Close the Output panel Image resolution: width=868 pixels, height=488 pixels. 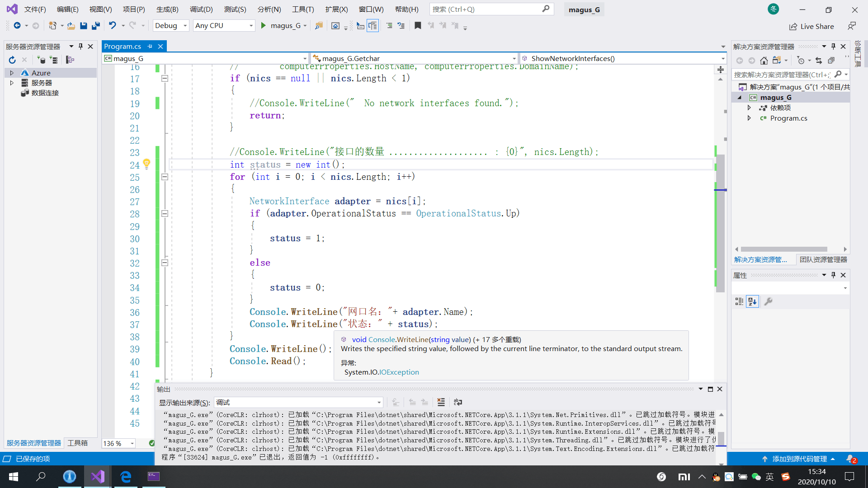tap(720, 389)
